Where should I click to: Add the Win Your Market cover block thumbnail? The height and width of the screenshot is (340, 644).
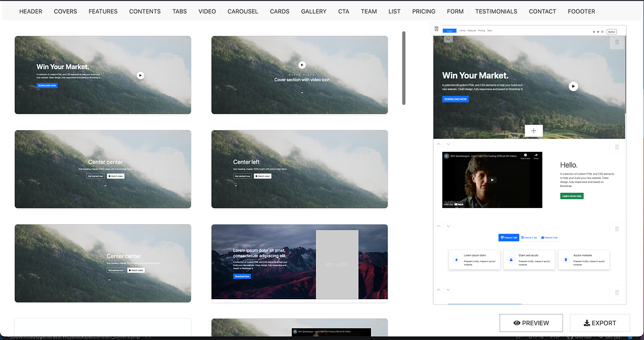(103, 75)
